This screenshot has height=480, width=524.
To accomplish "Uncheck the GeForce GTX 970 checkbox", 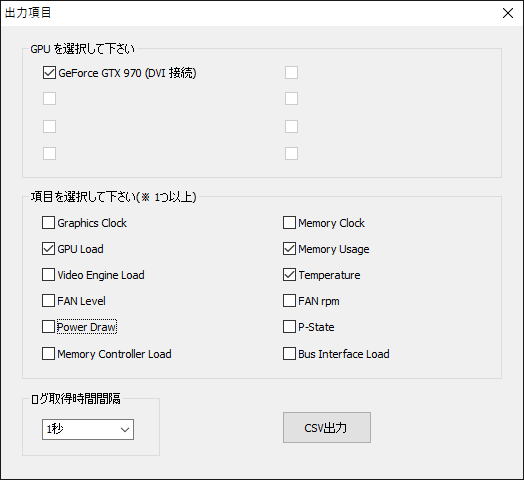I will coord(49,73).
